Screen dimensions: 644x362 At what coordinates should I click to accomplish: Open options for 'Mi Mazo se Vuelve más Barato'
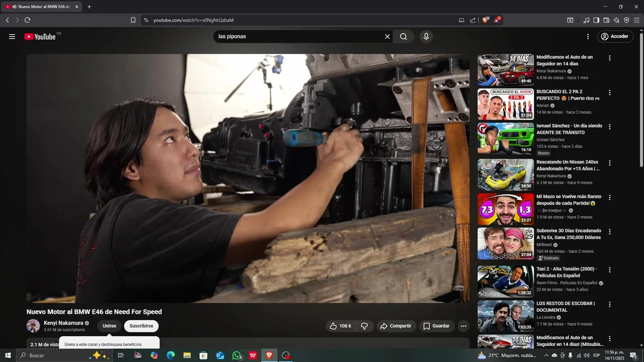coord(610,198)
